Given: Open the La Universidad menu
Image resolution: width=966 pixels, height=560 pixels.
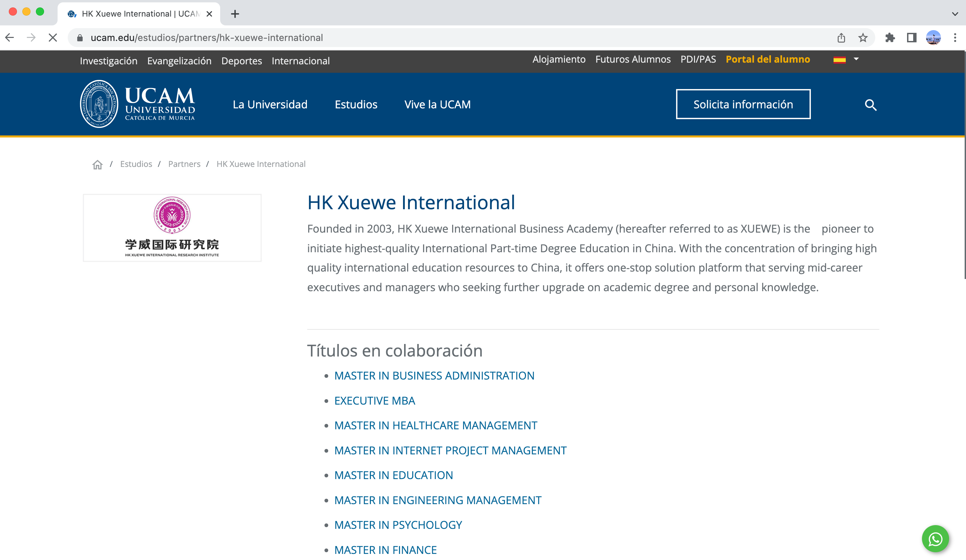Looking at the screenshot, I should point(270,104).
